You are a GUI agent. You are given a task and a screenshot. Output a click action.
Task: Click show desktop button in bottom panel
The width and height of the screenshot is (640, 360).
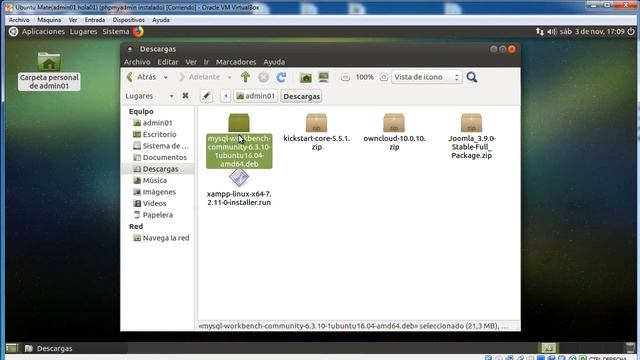[x=12, y=348]
